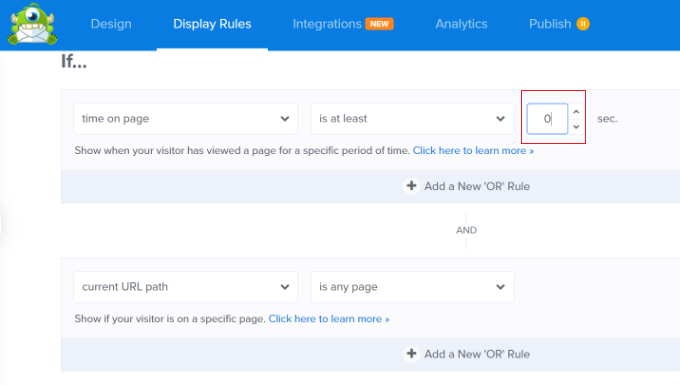The image size is (680, 385).
Task: Expand the 'is any page' operator dropdown
Action: 412,287
